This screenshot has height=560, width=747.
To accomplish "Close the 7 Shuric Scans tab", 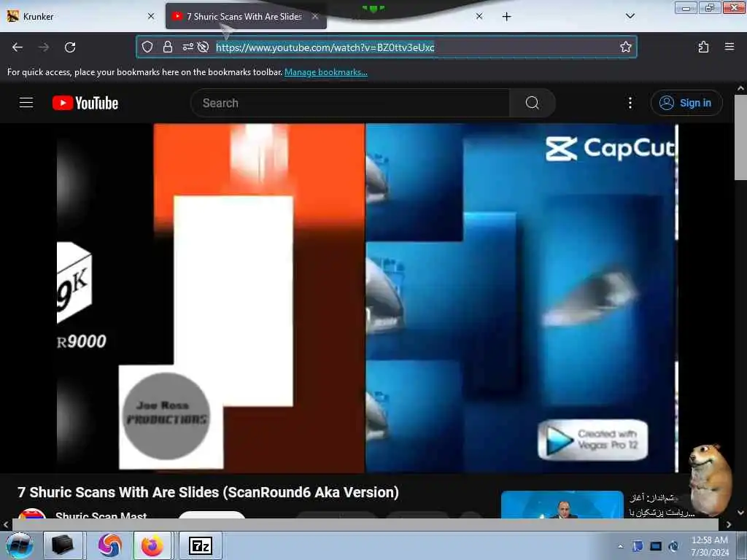I will pos(315,16).
